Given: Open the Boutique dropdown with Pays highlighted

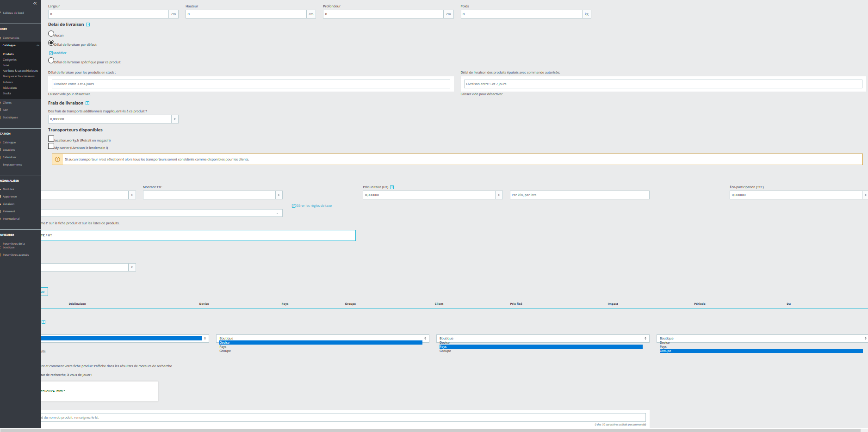Looking at the screenshot, I should (x=543, y=339).
